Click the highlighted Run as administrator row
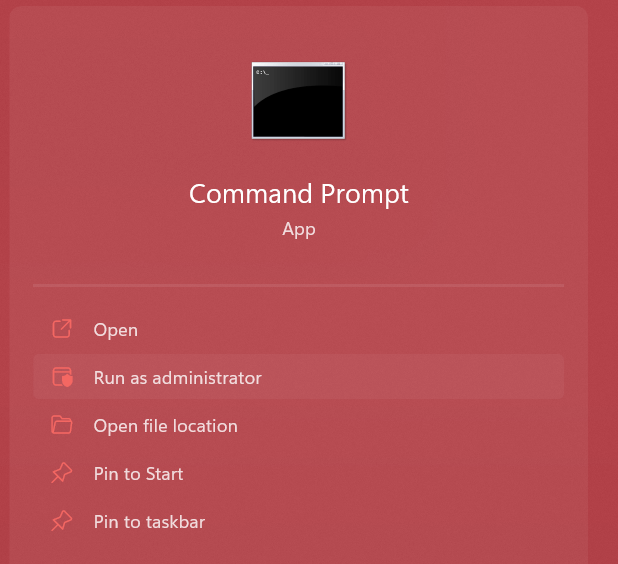This screenshot has width=618, height=564. 298,377
